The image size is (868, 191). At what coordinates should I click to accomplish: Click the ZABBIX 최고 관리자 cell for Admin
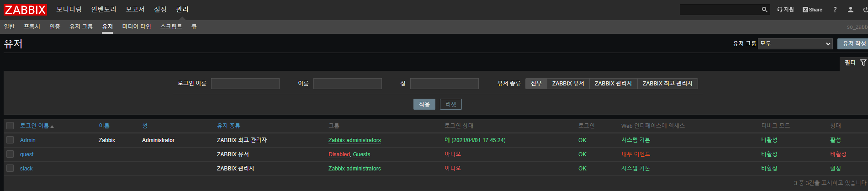(242, 140)
